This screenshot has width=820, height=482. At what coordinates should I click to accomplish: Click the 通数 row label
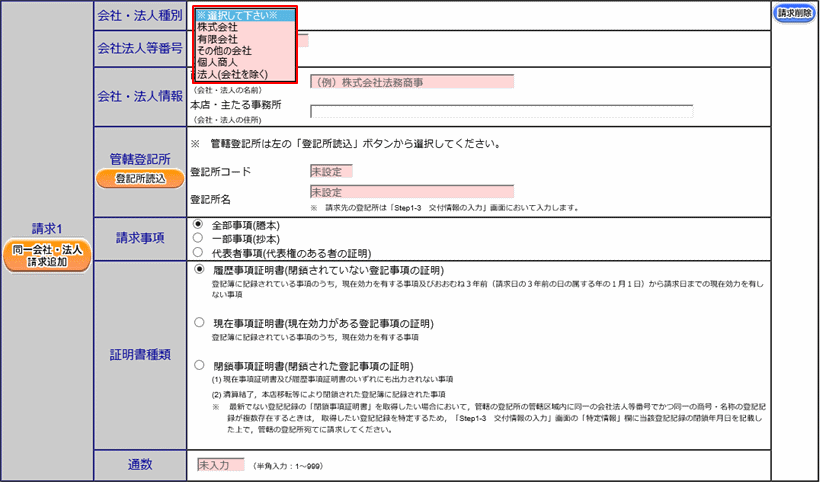tap(140, 465)
